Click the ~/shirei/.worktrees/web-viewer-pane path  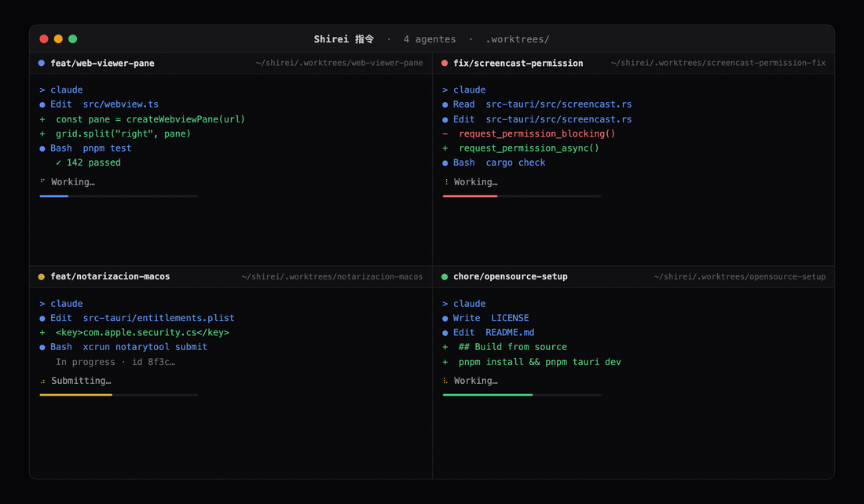pyautogui.click(x=339, y=63)
